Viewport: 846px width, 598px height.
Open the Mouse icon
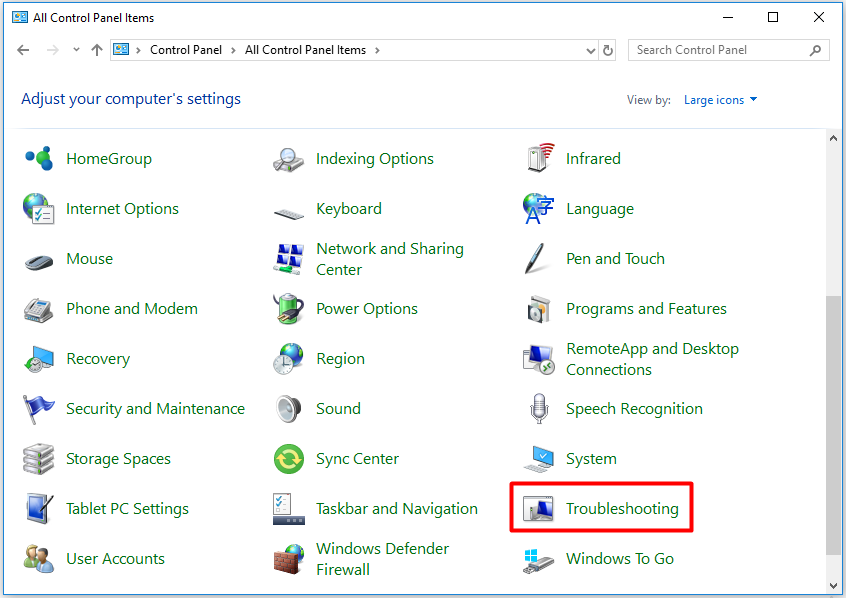click(39, 262)
